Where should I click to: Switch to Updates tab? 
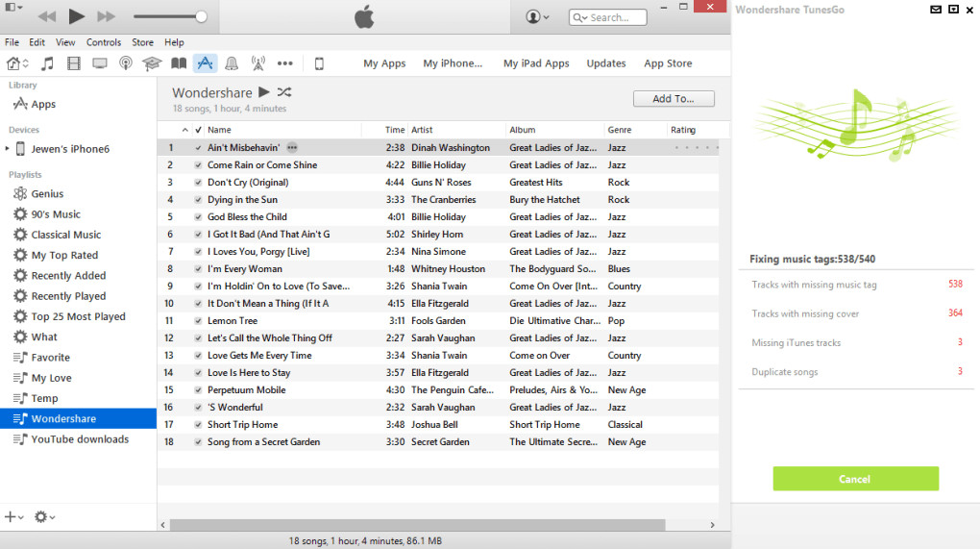click(x=605, y=63)
